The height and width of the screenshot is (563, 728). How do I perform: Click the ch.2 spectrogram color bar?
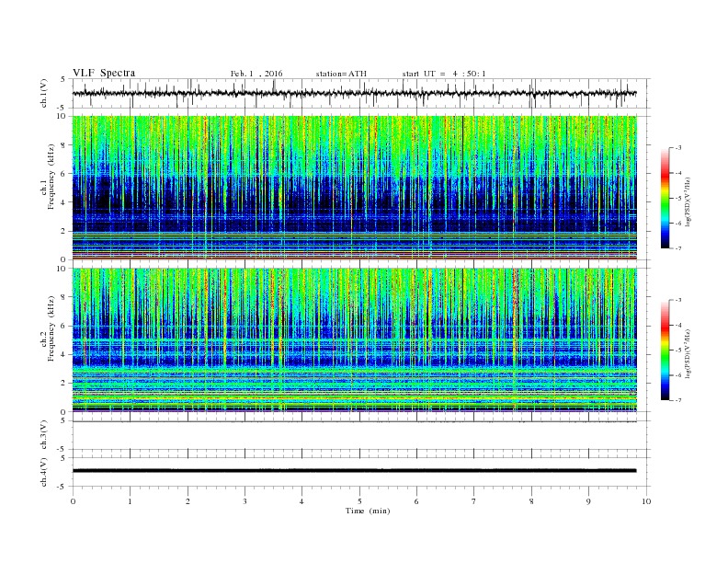pyautogui.click(x=665, y=350)
